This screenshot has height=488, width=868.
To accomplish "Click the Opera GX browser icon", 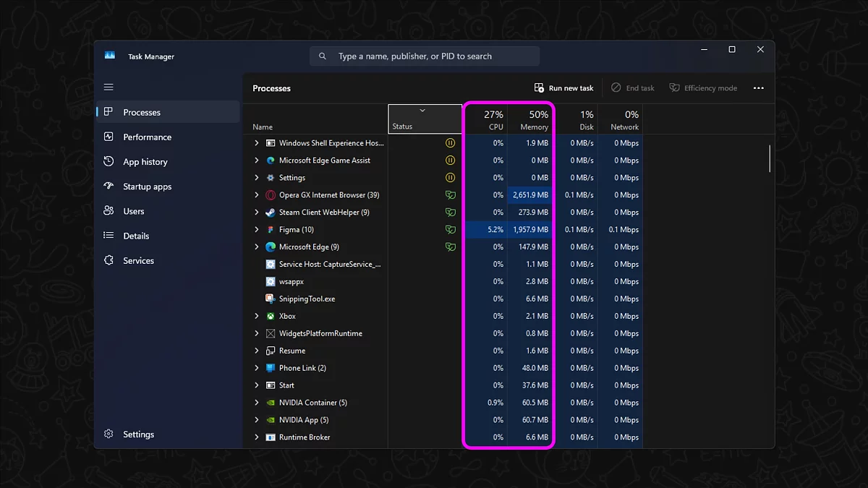I will [x=271, y=195].
